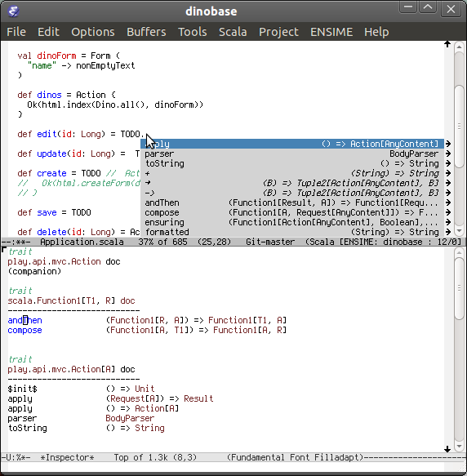
Task: Open the scala.Function1[T1, R] link
Action: click(61, 300)
